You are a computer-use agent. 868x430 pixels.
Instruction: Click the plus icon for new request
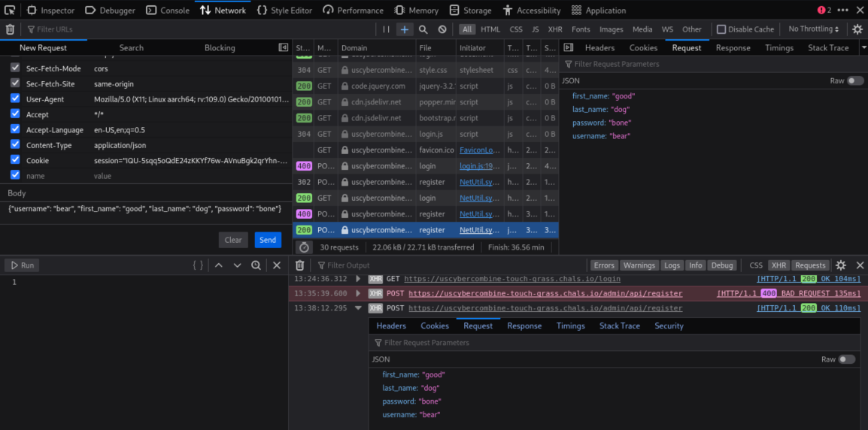[x=405, y=29]
